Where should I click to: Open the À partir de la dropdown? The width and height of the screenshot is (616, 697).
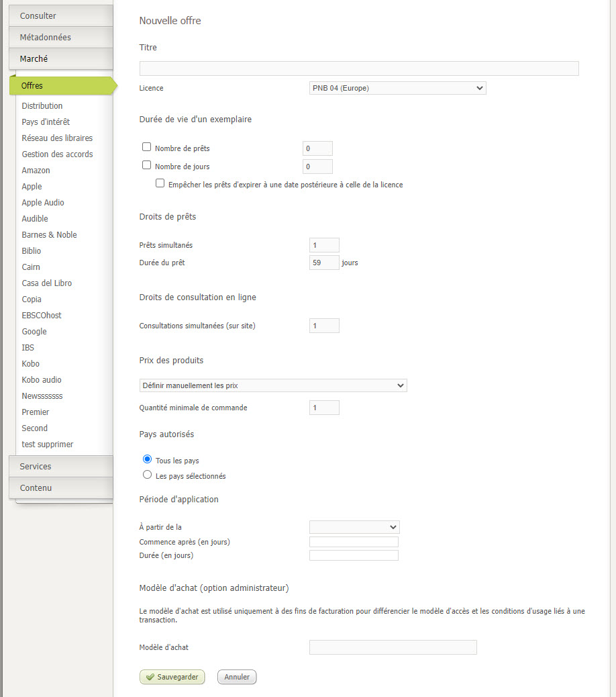click(354, 527)
